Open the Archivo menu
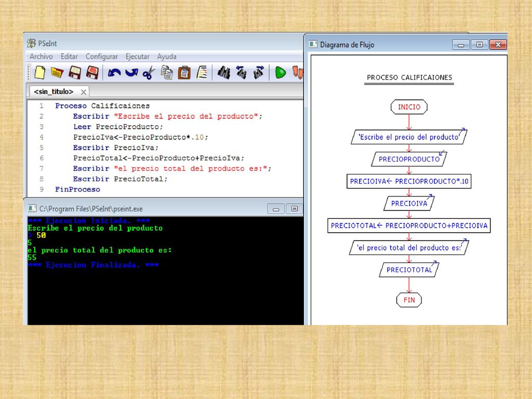Image resolution: width=532 pixels, height=399 pixels. 41,56
